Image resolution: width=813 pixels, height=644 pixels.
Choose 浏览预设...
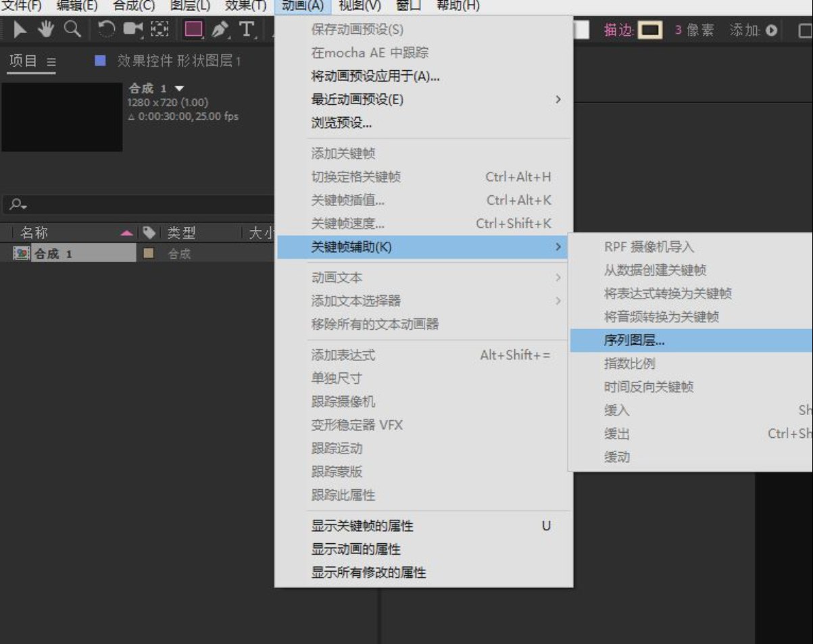pyautogui.click(x=424, y=123)
